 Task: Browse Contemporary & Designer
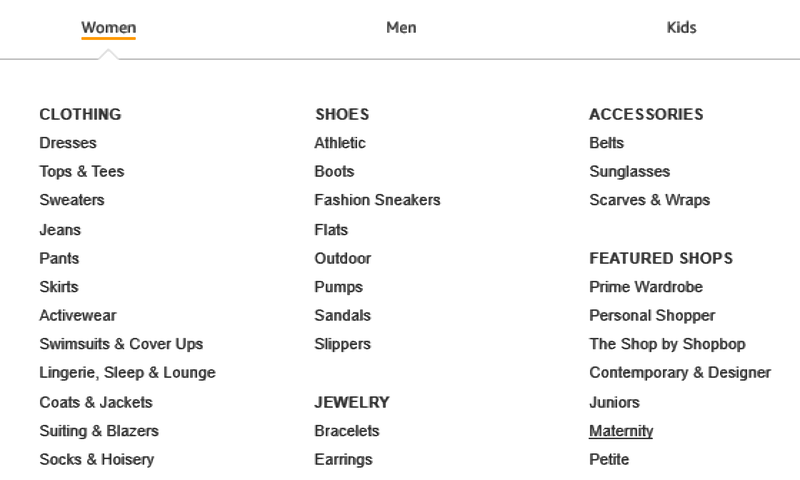(680, 373)
